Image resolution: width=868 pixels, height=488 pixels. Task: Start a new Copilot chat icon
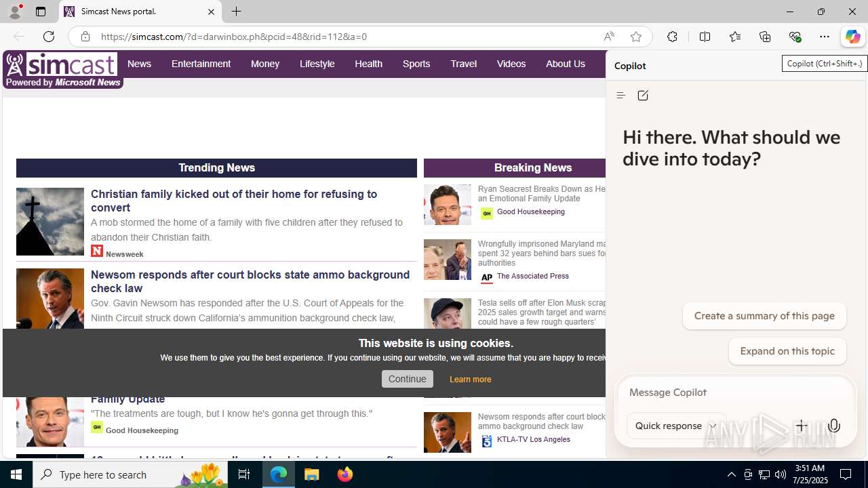[x=643, y=96]
